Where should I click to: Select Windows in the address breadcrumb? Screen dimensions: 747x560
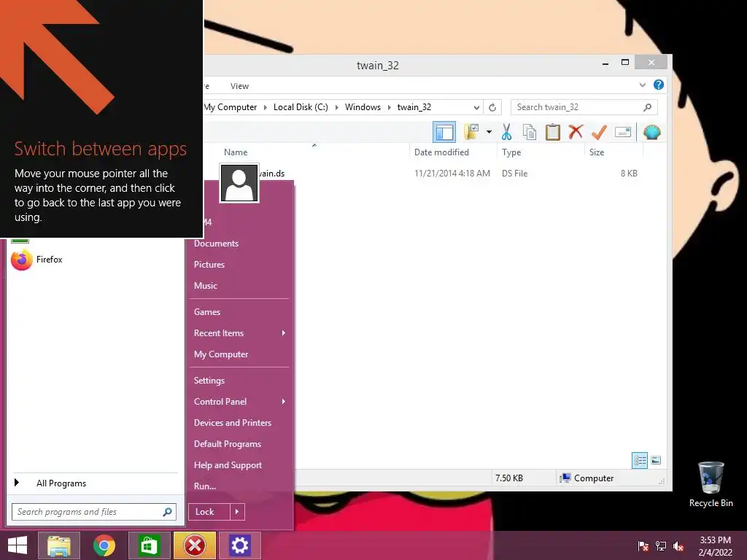[363, 107]
